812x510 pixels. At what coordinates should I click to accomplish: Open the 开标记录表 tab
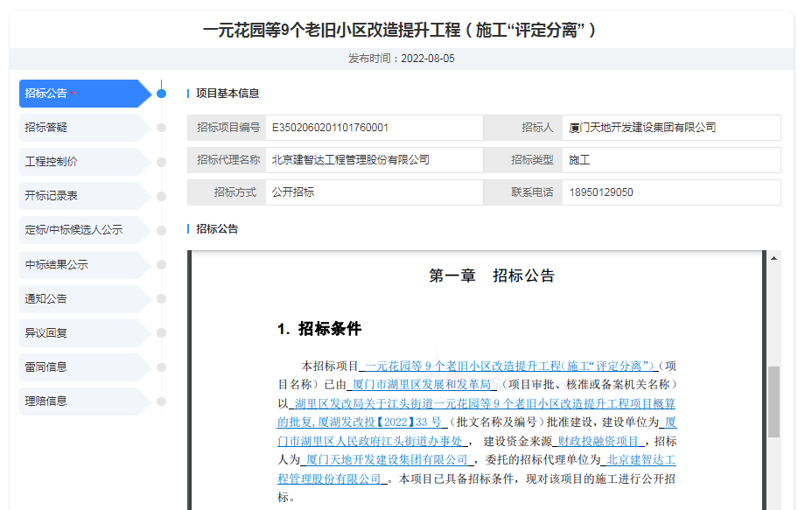point(79,196)
